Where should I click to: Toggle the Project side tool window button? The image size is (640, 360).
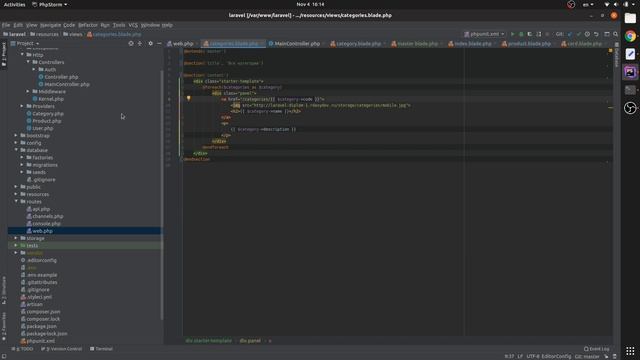(x=4, y=54)
